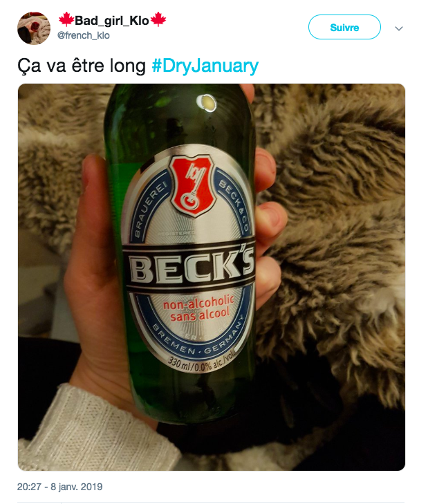Click the red key shield logo in photo

click(192, 186)
